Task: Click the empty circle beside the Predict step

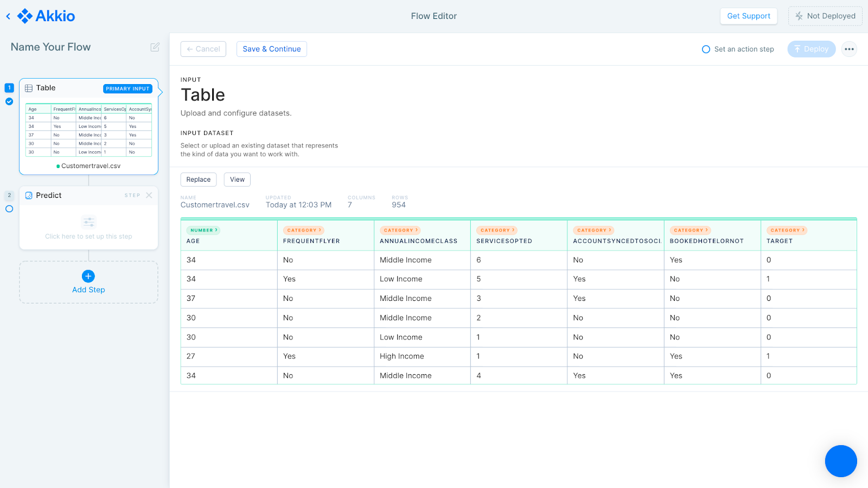Action: pos(9,209)
